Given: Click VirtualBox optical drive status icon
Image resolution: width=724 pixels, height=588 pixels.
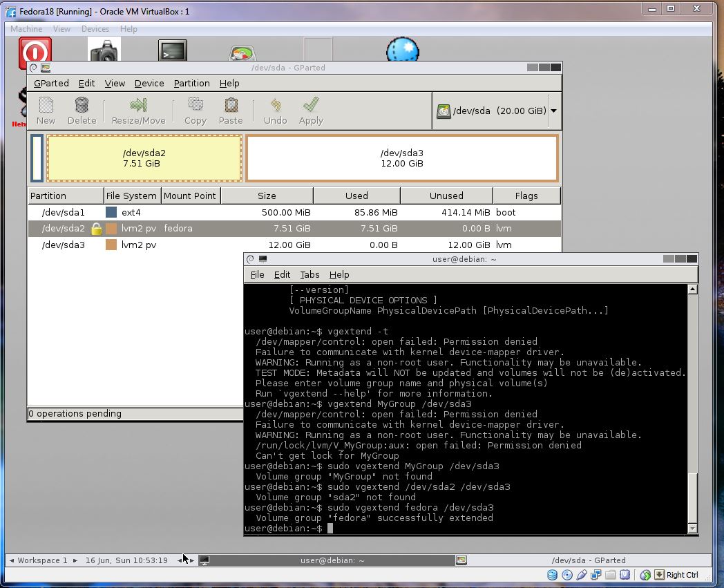Looking at the screenshot, I should coord(567,575).
